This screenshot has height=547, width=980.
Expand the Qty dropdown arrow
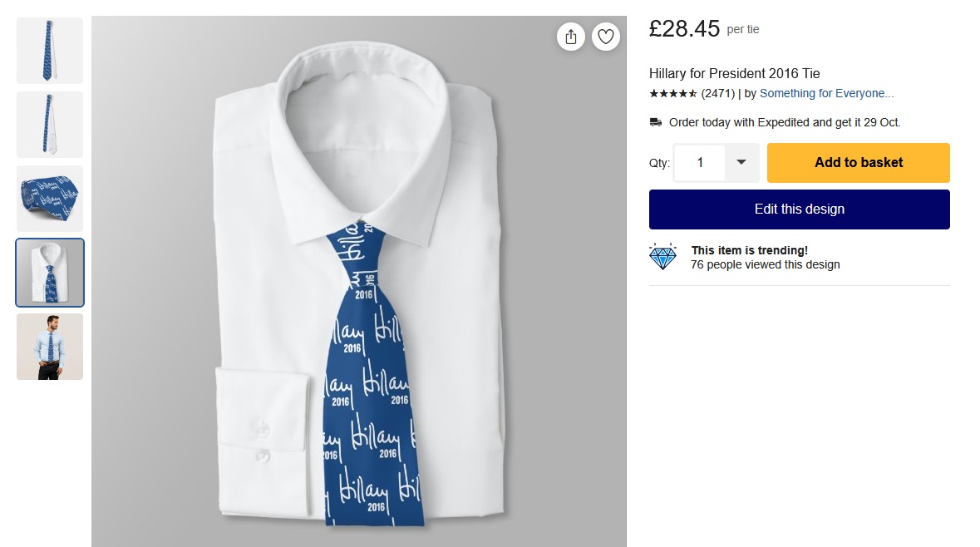tap(741, 163)
